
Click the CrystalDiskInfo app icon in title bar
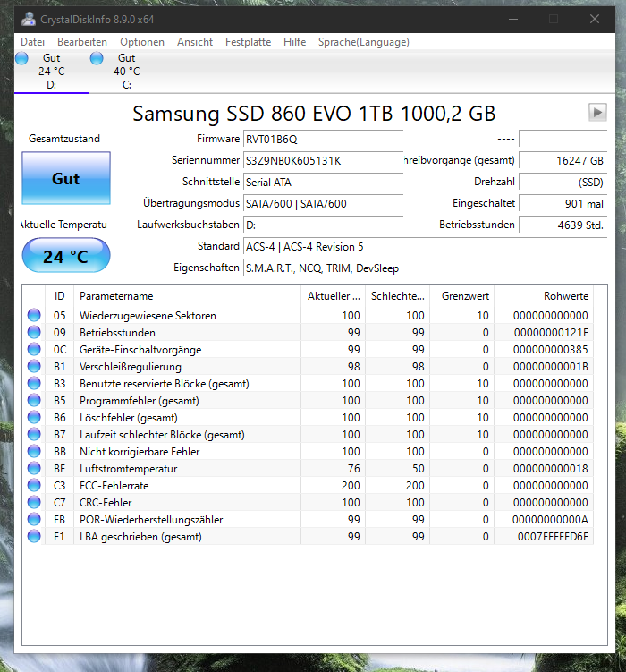(x=29, y=19)
